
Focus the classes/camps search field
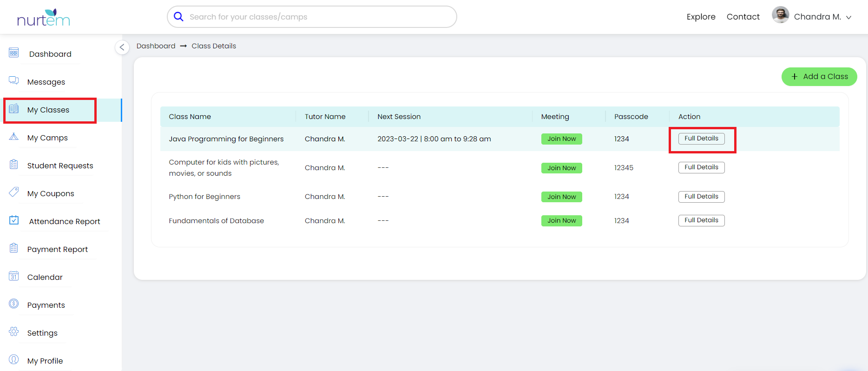click(316, 17)
